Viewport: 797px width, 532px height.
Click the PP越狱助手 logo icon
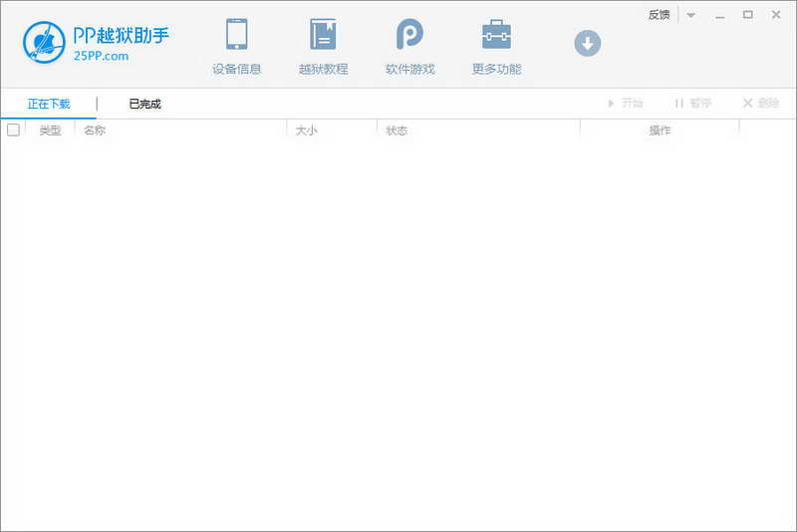click(44, 42)
